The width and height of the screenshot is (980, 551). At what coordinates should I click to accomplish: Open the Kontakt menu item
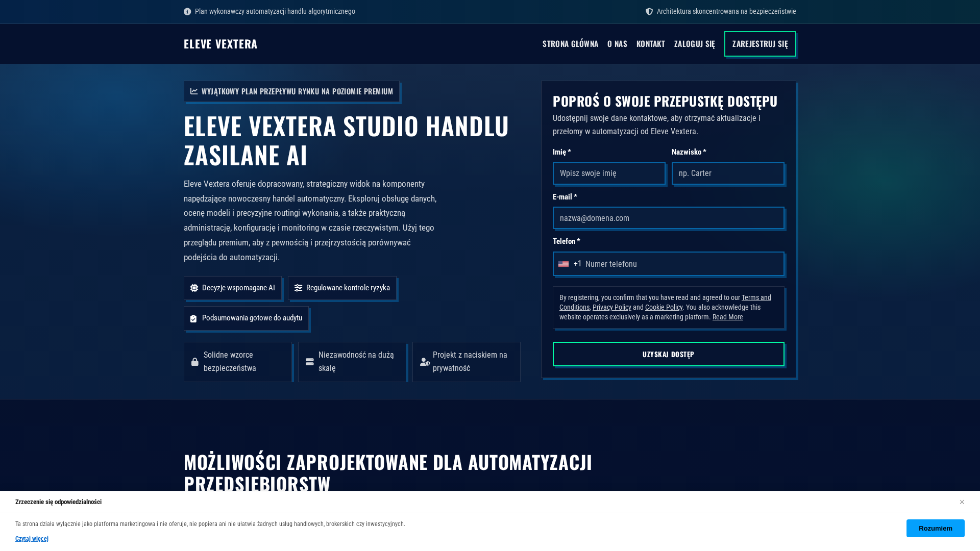pyautogui.click(x=650, y=44)
